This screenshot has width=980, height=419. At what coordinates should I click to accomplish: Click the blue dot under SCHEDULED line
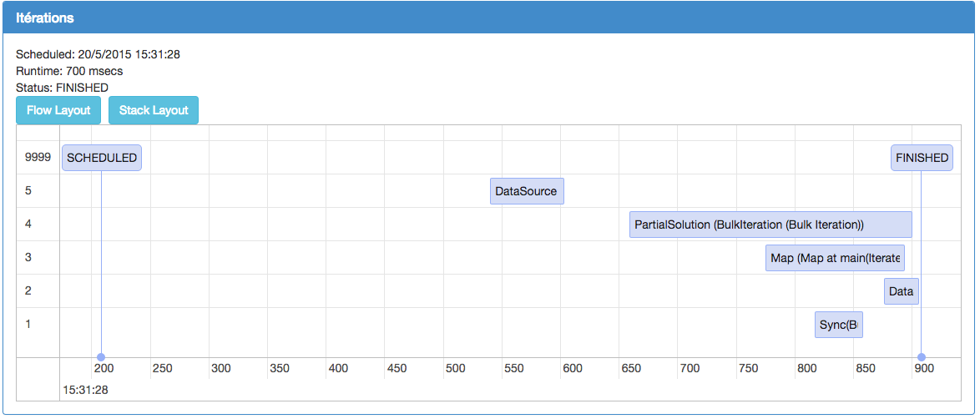(101, 357)
